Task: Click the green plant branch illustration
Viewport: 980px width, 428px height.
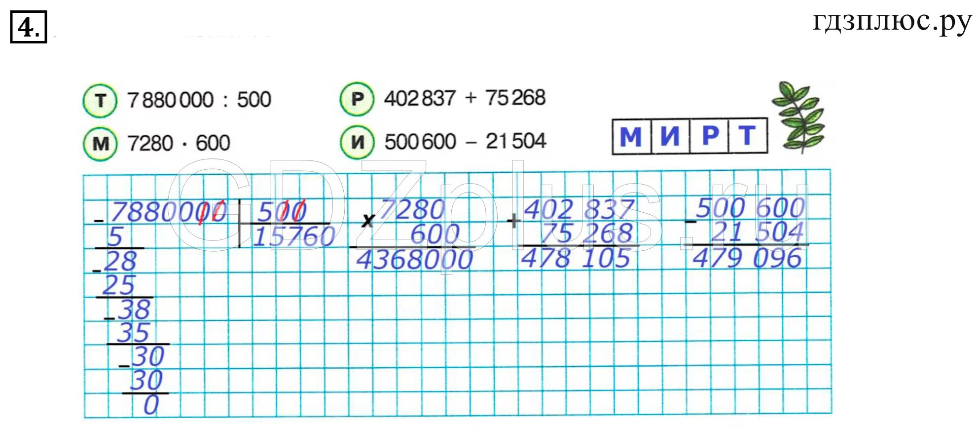Action: coord(799,117)
